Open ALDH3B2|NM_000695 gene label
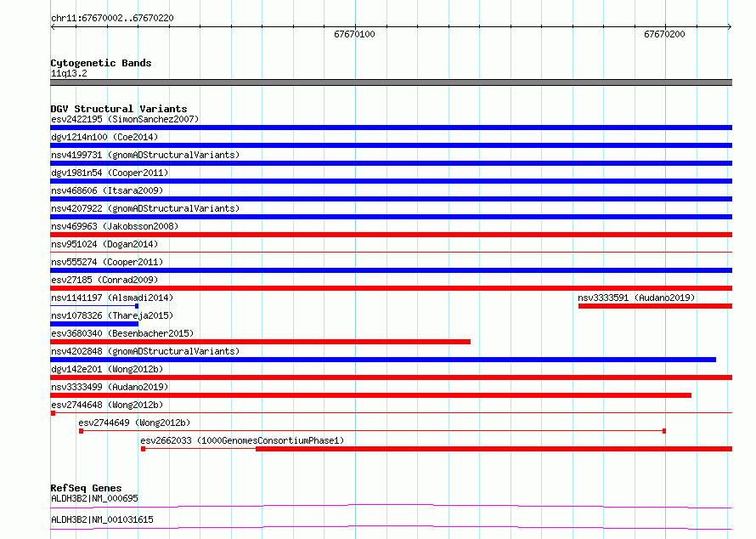The height and width of the screenshot is (539, 756). 94,498
